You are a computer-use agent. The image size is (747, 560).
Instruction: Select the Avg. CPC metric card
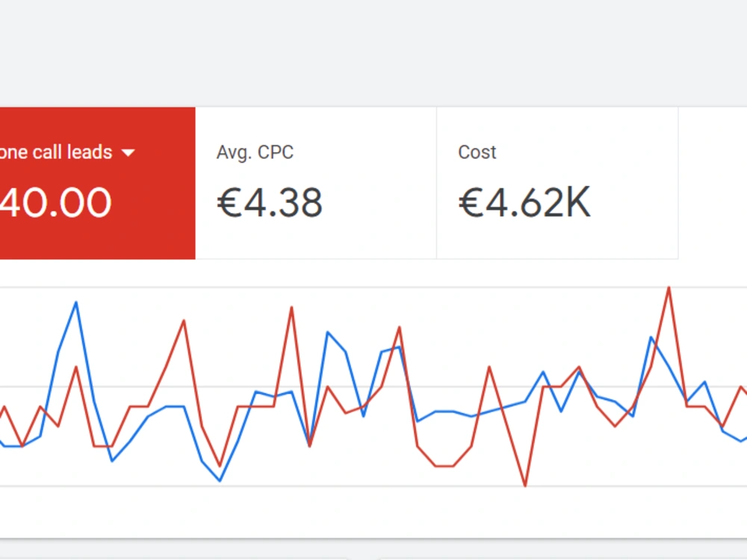click(x=316, y=184)
